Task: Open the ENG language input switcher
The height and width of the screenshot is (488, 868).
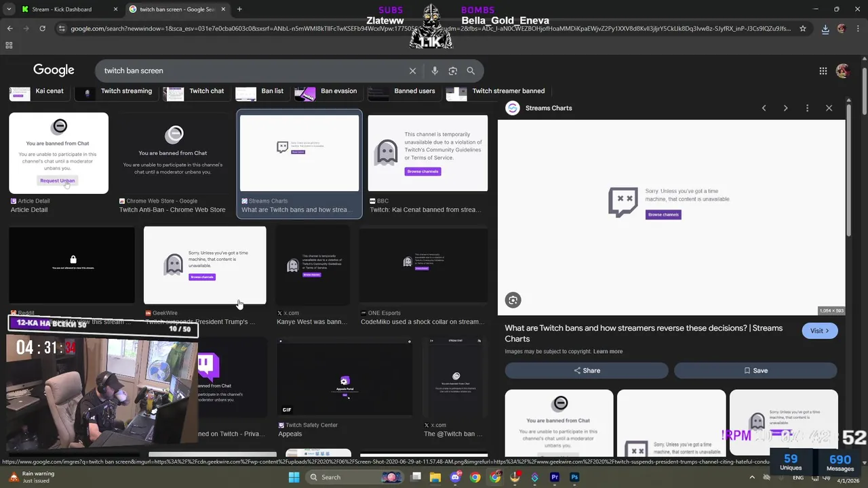Action: (x=798, y=477)
